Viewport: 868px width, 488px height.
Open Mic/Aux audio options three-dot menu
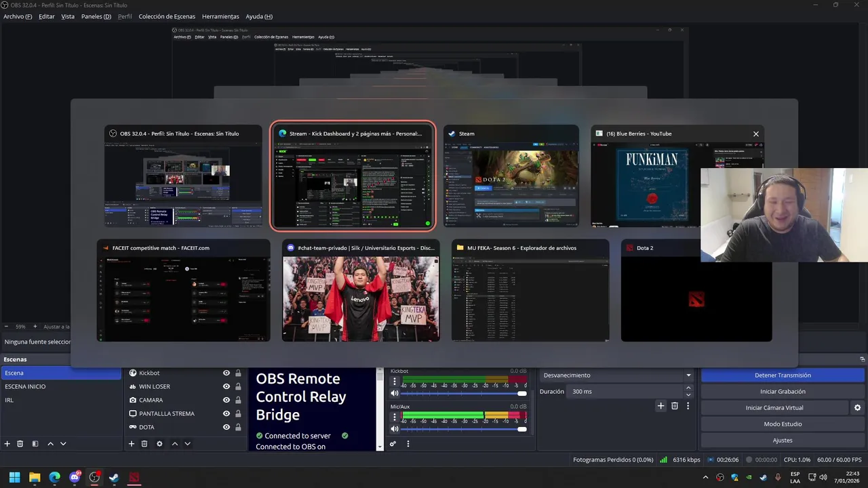click(395, 418)
